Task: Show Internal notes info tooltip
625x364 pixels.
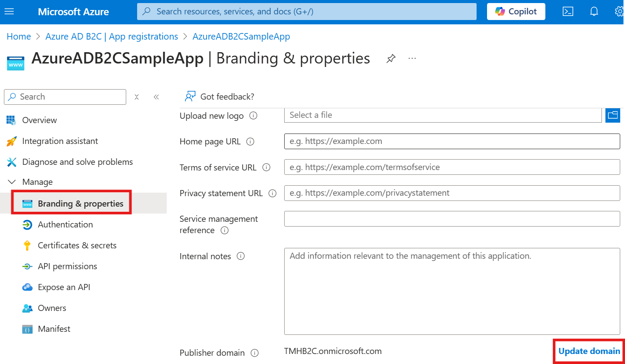Action: (x=241, y=256)
